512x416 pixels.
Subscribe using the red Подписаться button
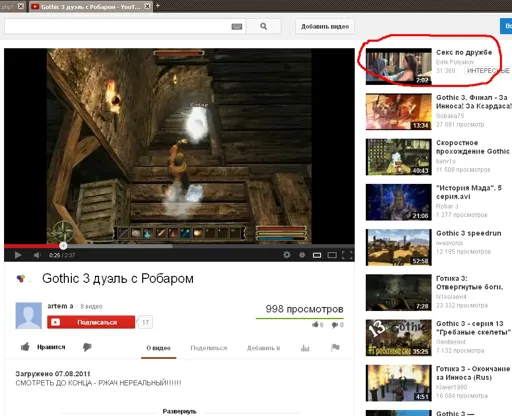[x=91, y=322]
